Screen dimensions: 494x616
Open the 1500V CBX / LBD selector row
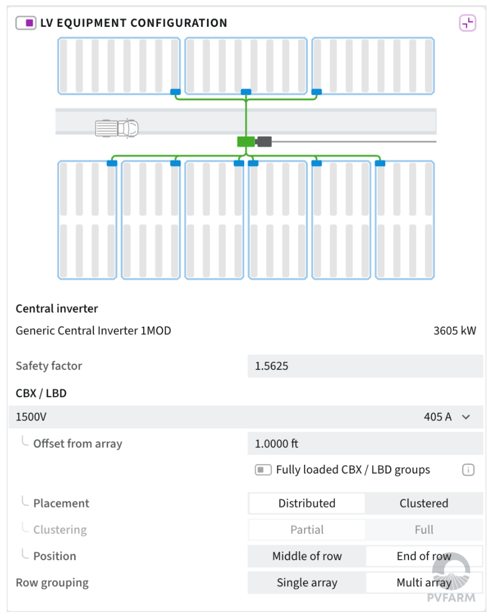click(246, 417)
